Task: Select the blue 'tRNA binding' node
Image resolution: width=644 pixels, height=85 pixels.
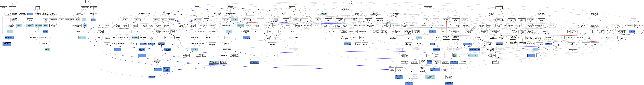Action: click(46, 31)
